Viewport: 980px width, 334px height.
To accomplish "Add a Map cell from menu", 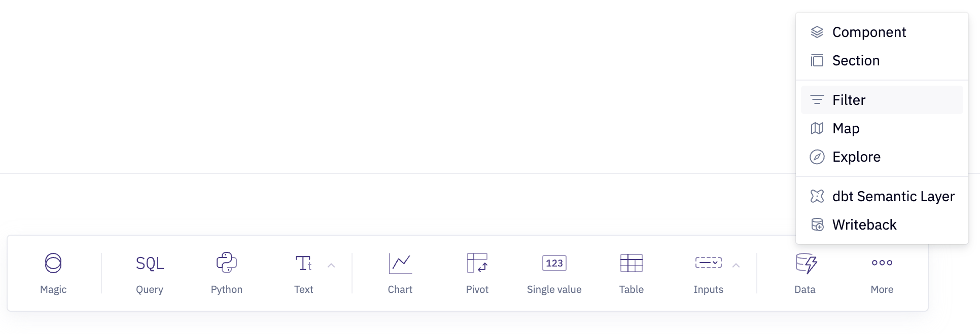I will click(x=846, y=128).
